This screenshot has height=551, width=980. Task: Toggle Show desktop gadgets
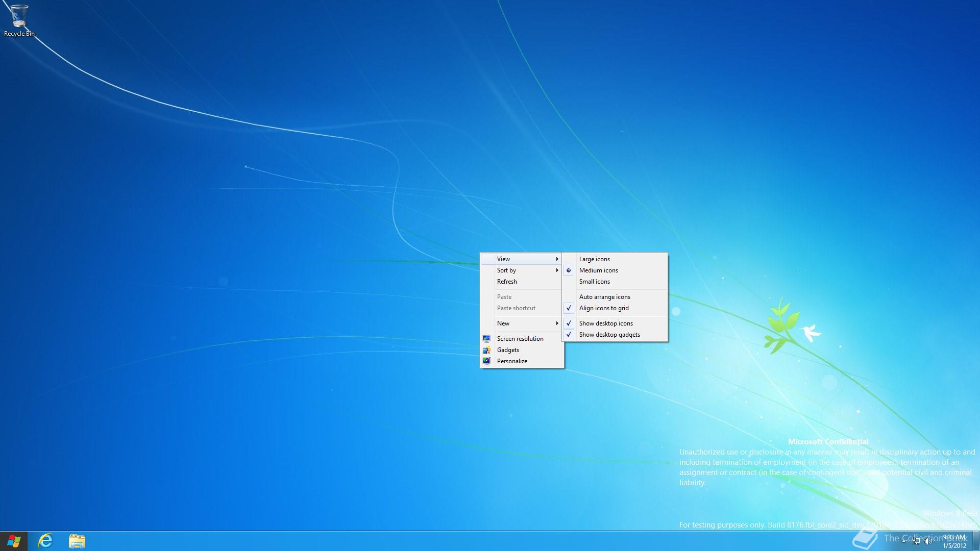pos(615,335)
